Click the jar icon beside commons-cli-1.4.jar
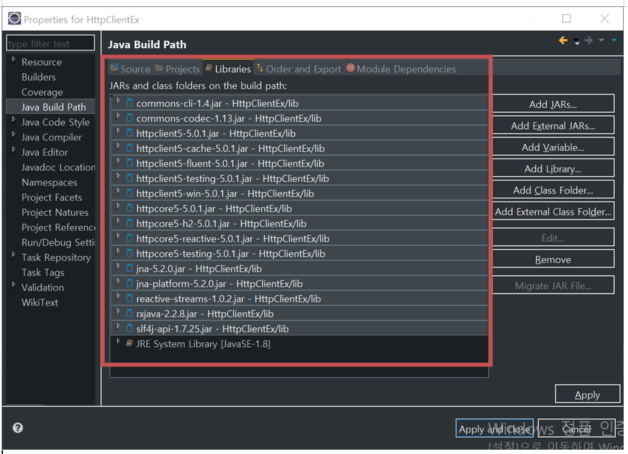The width and height of the screenshot is (628, 454). click(x=129, y=103)
